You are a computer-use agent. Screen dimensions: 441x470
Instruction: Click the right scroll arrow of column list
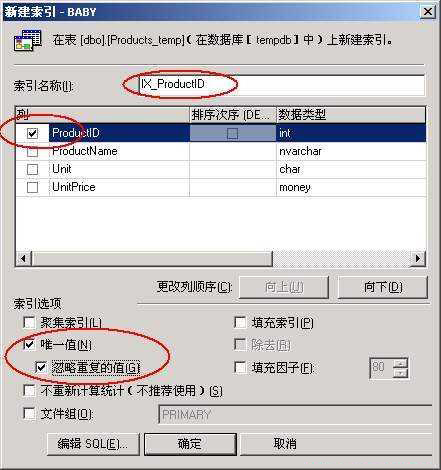418,258
